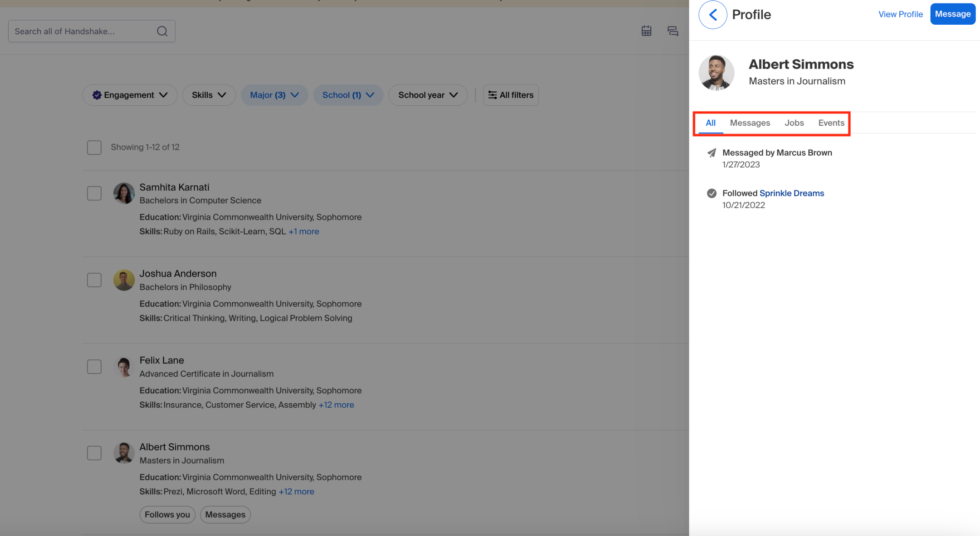The height and width of the screenshot is (536, 980).
Task: Click the blue Message button
Action: pyautogui.click(x=952, y=13)
